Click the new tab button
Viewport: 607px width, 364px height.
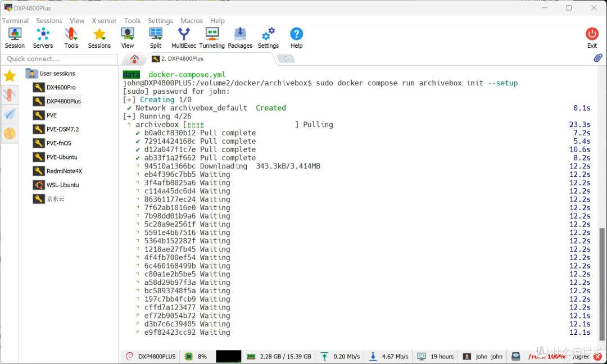tap(286, 59)
